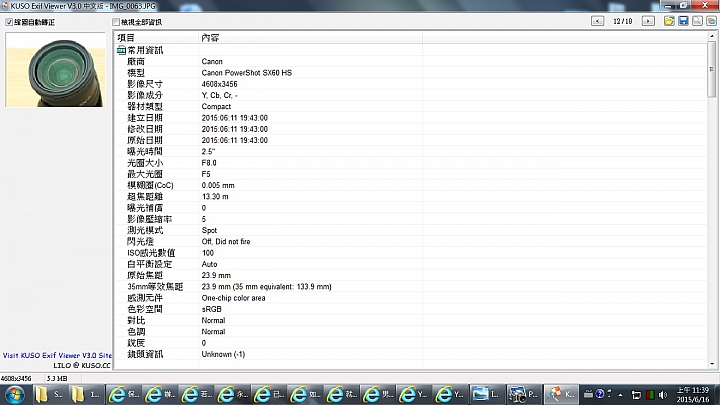Image resolution: width=720 pixels, height=405 pixels.
Task: Go to the next image with the right arrow button
Action: (x=648, y=21)
